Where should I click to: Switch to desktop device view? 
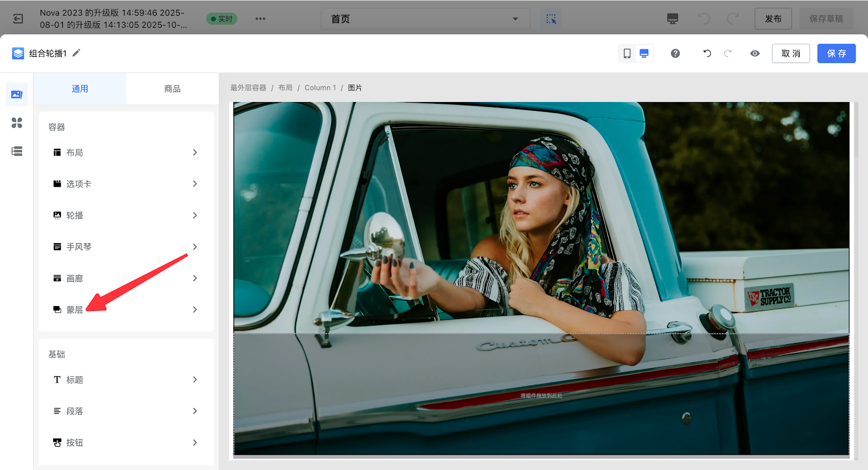[644, 53]
